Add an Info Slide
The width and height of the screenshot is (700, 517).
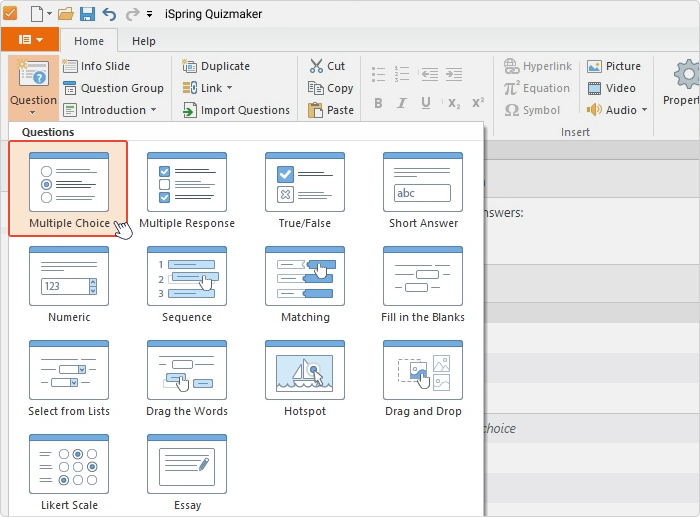coord(96,66)
